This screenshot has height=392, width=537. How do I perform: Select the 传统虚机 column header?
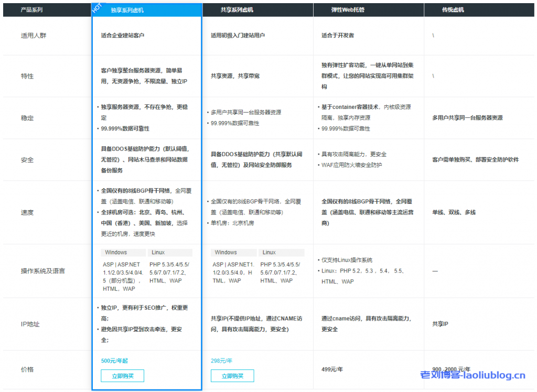pos(454,10)
